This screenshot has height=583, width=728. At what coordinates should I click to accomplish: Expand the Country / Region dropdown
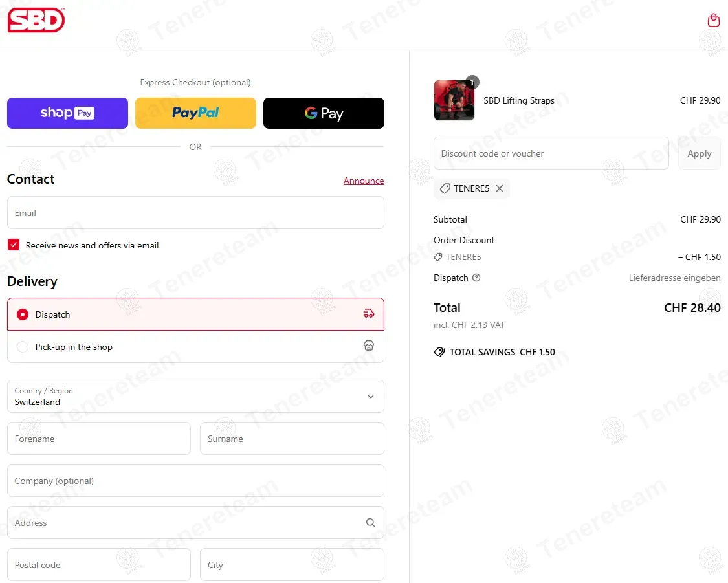pos(195,397)
